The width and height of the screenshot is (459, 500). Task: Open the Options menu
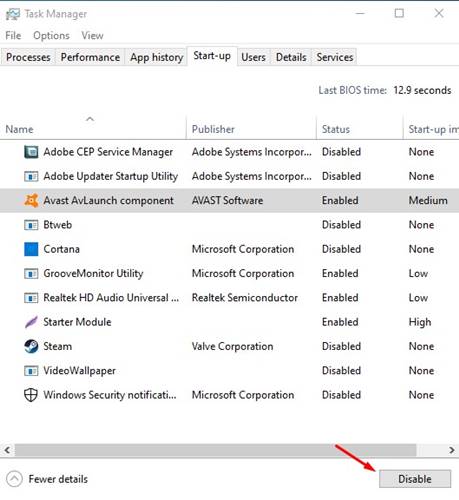coord(51,36)
